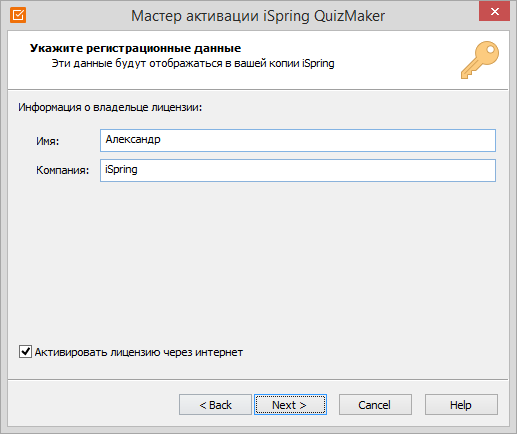This screenshot has width=517, height=434.
Task: Open Help for the activation wizard
Action: tap(461, 405)
